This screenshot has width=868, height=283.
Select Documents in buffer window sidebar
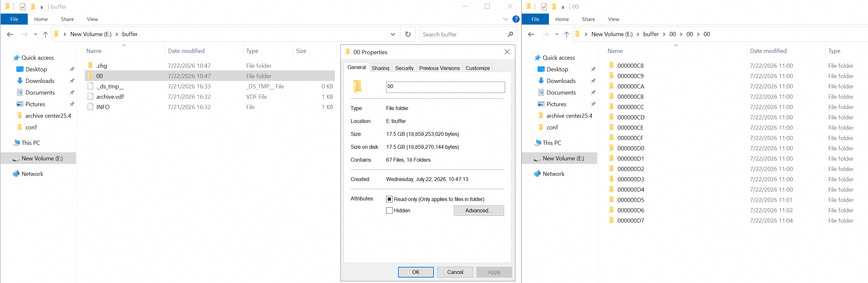coord(40,92)
